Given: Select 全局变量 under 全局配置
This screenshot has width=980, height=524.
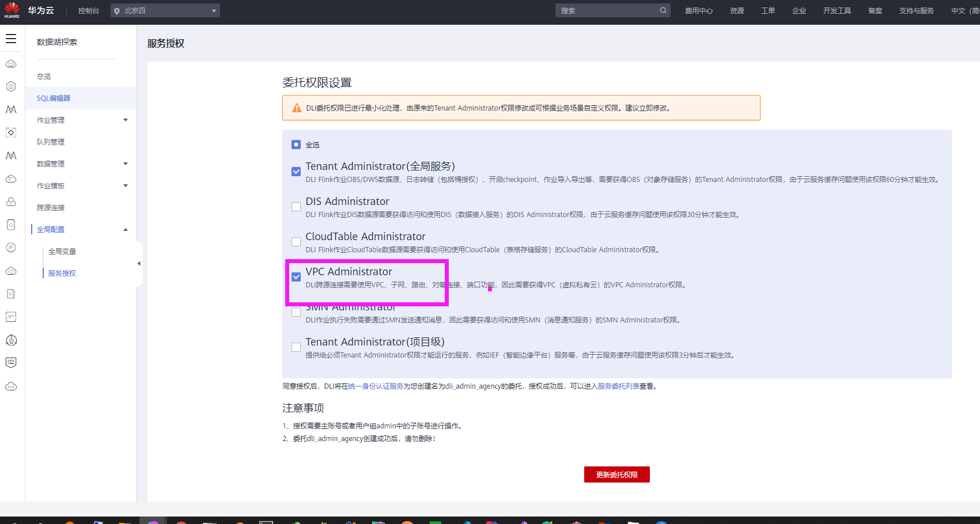Looking at the screenshot, I should [x=62, y=252].
